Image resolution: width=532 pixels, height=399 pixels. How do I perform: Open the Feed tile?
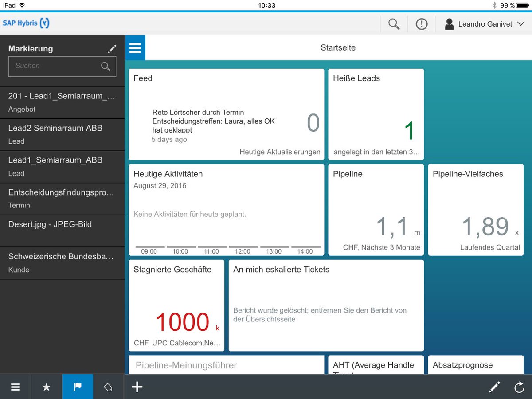tap(227, 114)
